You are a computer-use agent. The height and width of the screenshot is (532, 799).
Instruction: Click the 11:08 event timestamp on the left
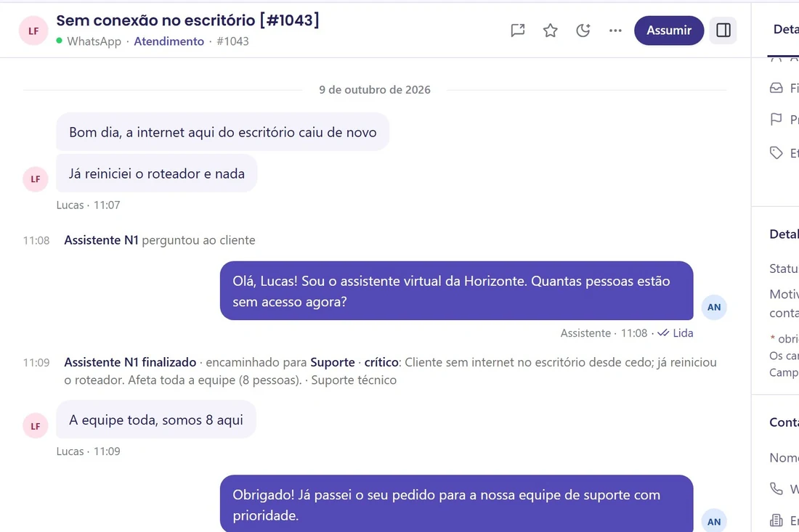click(x=36, y=240)
